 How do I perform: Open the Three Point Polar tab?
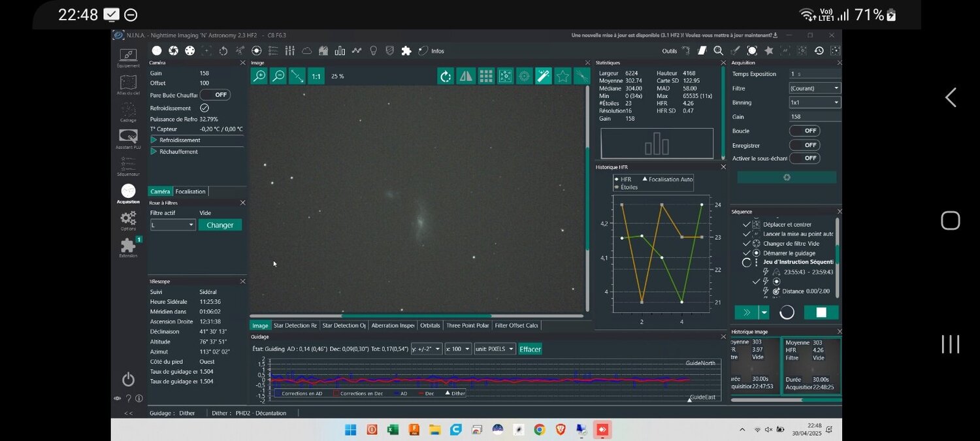pyautogui.click(x=467, y=325)
